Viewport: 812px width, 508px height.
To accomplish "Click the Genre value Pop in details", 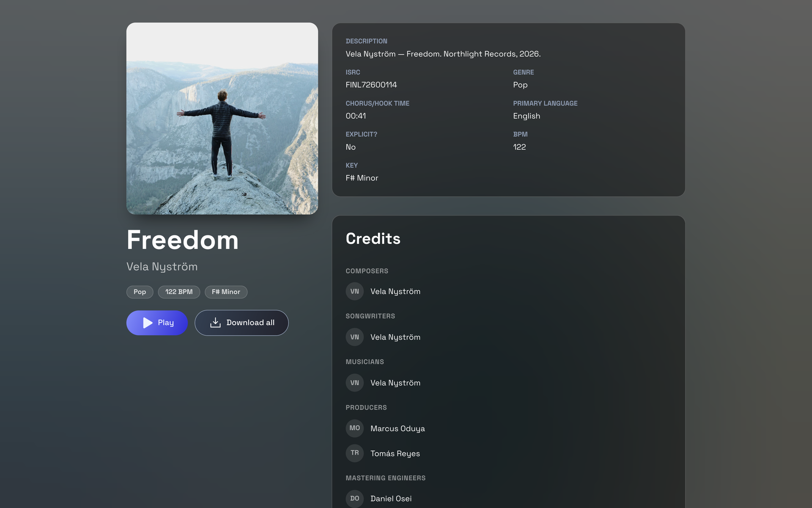I will [520, 85].
